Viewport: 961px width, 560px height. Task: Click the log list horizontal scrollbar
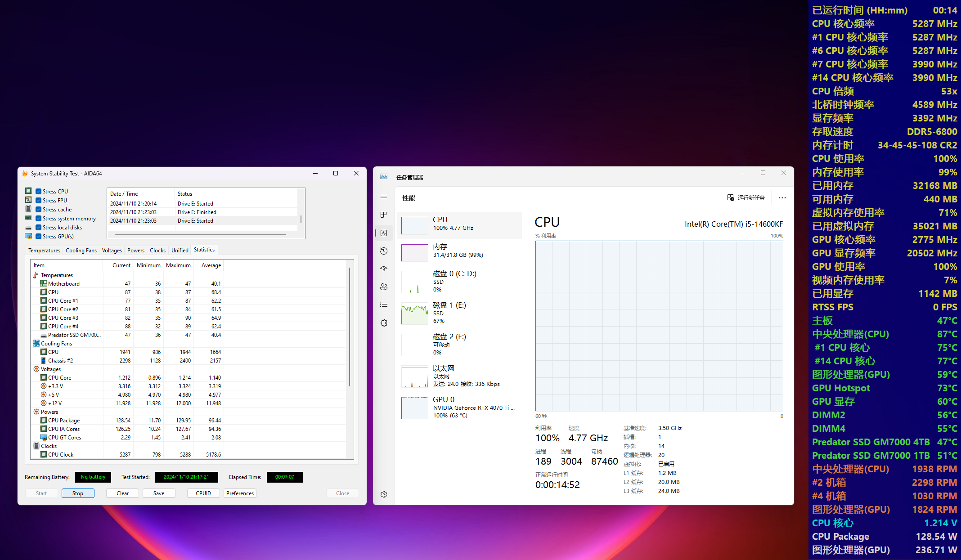pyautogui.click(x=201, y=235)
